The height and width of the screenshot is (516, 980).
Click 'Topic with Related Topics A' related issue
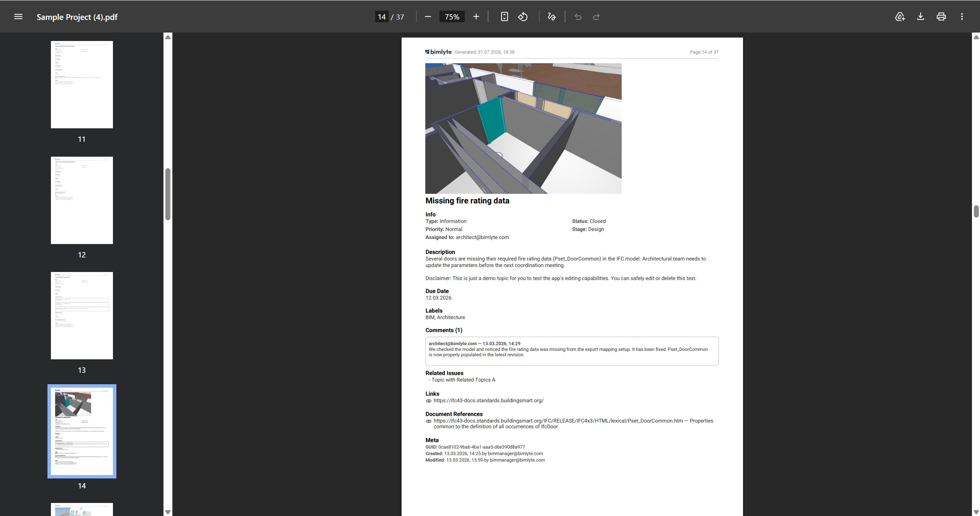[463, 380]
